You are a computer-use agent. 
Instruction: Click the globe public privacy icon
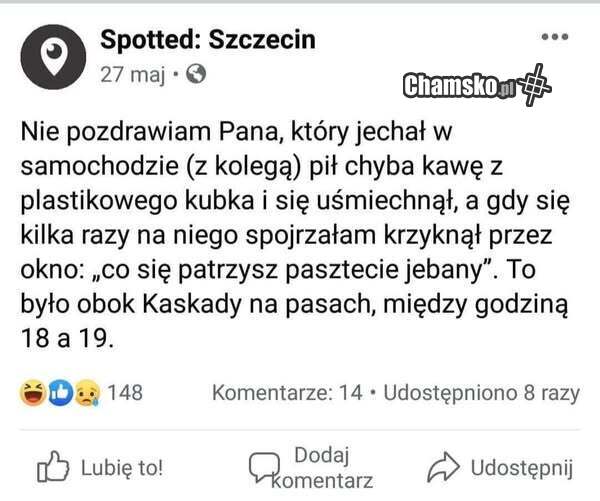tap(197, 74)
